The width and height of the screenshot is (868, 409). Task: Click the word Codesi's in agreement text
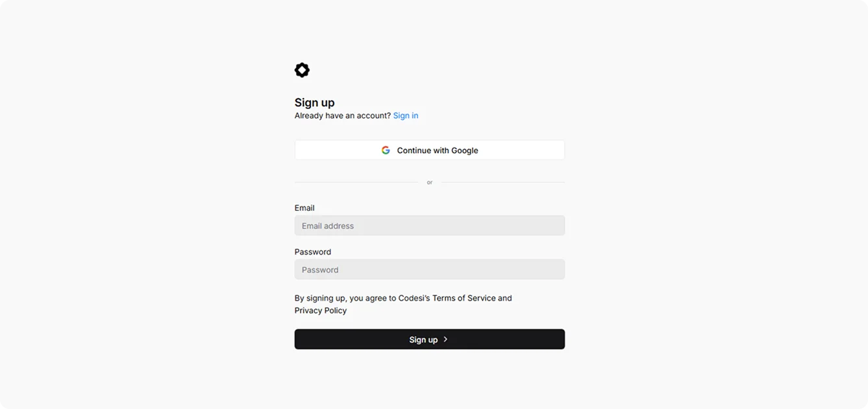tap(414, 298)
